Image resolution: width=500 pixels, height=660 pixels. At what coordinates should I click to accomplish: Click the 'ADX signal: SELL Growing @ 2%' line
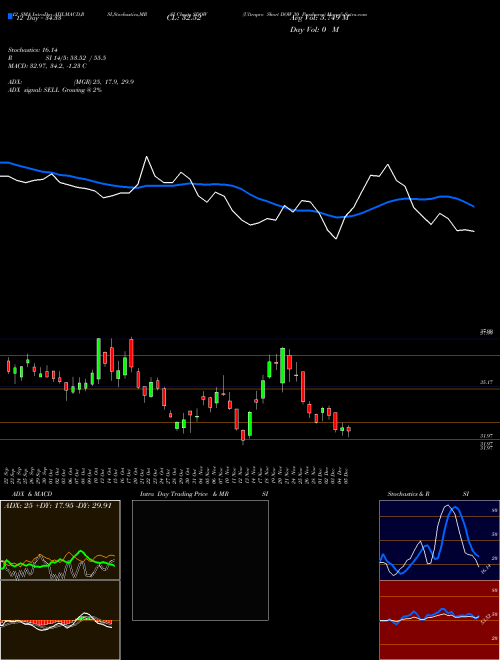point(55,90)
